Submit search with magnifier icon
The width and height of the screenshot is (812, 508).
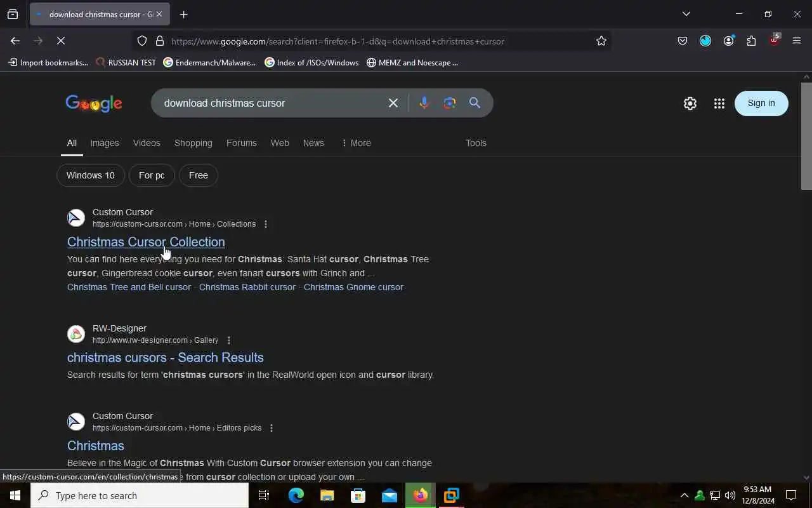pos(475,103)
